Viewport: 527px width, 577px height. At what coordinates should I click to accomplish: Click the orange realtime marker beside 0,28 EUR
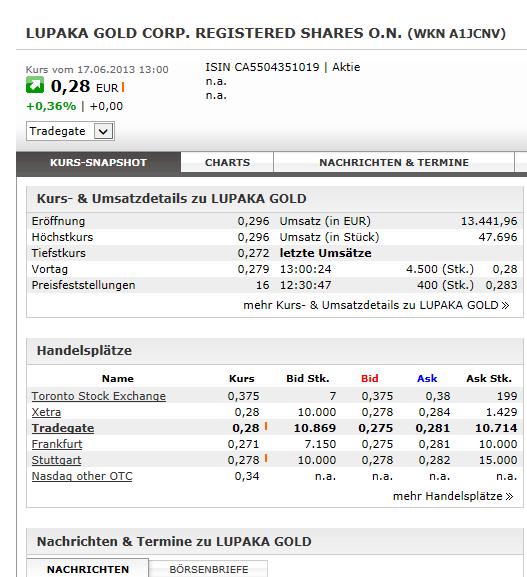click(x=123, y=87)
